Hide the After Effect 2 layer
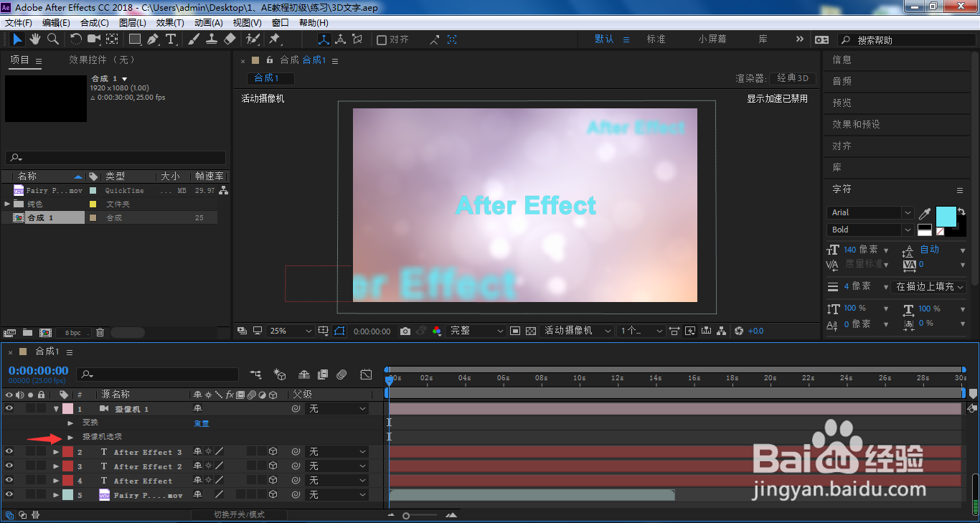Viewport: 980px width, 523px height. (9, 466)
